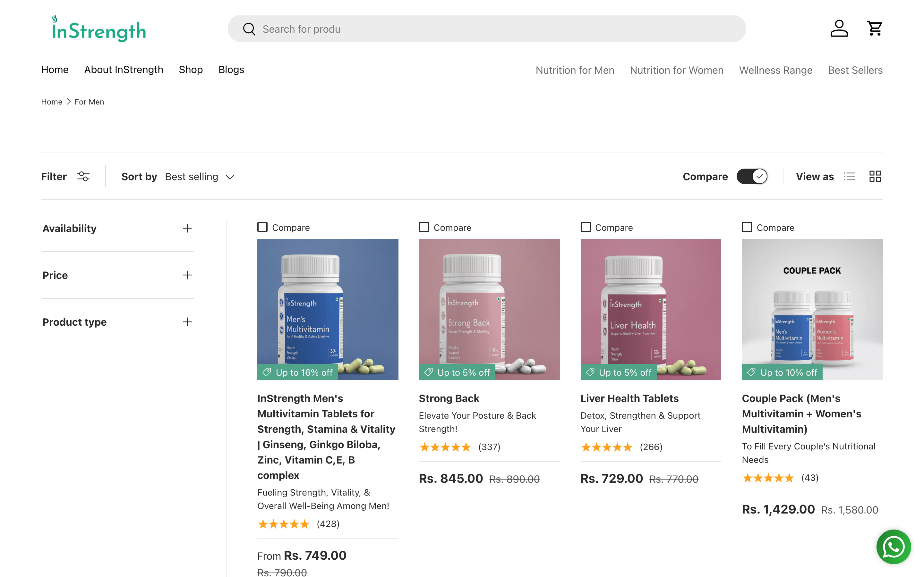Disable the Compare toggle
The height and width of the screenshot is (577, 924).
752,176
